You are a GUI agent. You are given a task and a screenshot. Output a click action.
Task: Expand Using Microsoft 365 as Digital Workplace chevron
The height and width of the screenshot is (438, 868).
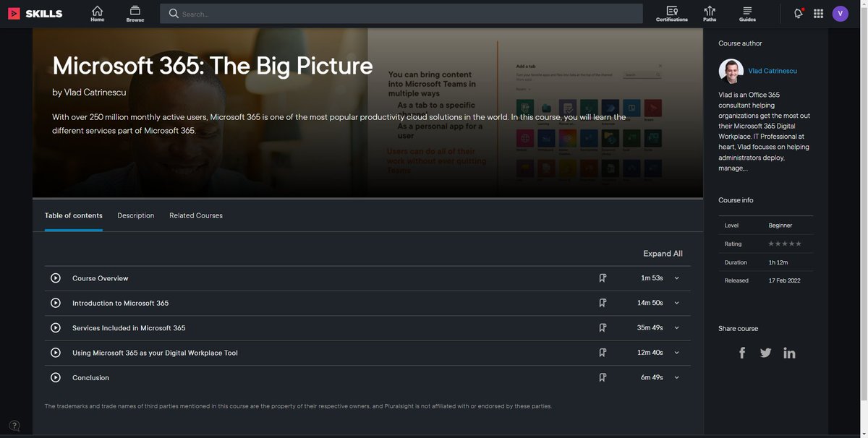pos(677,353)
